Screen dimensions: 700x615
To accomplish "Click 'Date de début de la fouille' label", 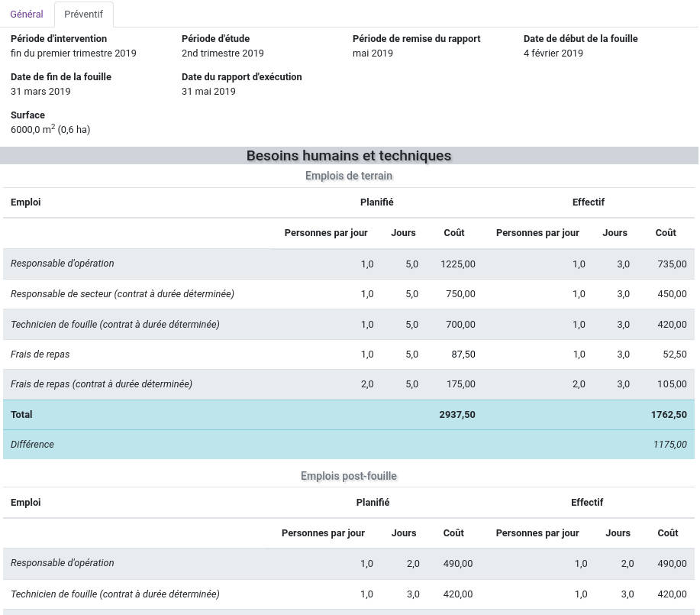I will coord(581,39).
